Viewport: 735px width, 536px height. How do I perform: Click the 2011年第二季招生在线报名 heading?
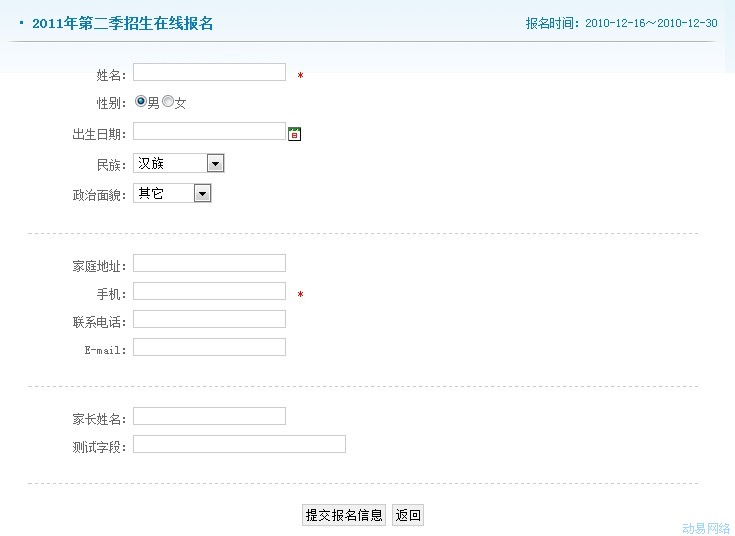tap(122, 23)
